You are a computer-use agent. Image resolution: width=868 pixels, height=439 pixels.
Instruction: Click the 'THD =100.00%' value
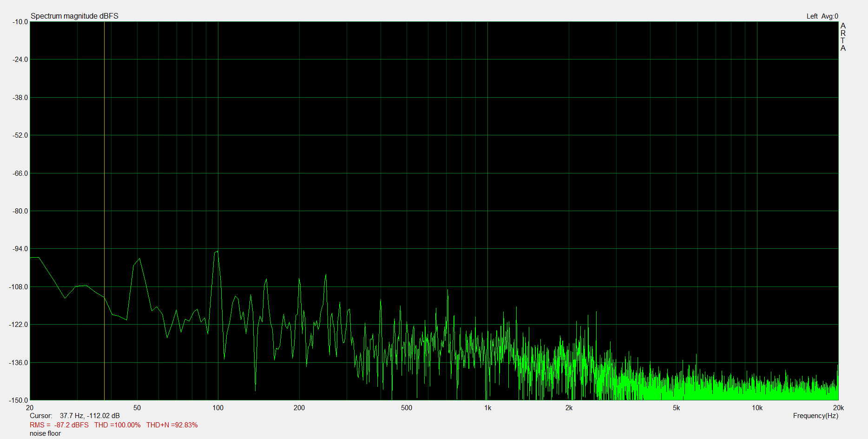pyautogui.click(x=117, y=425)
